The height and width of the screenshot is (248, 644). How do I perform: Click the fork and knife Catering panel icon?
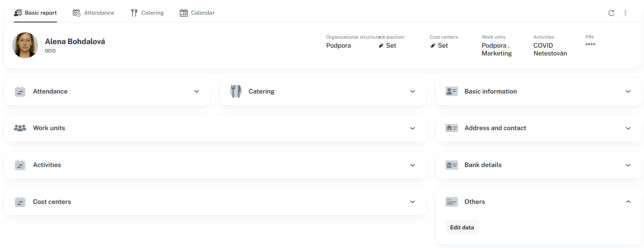[236, 91]
